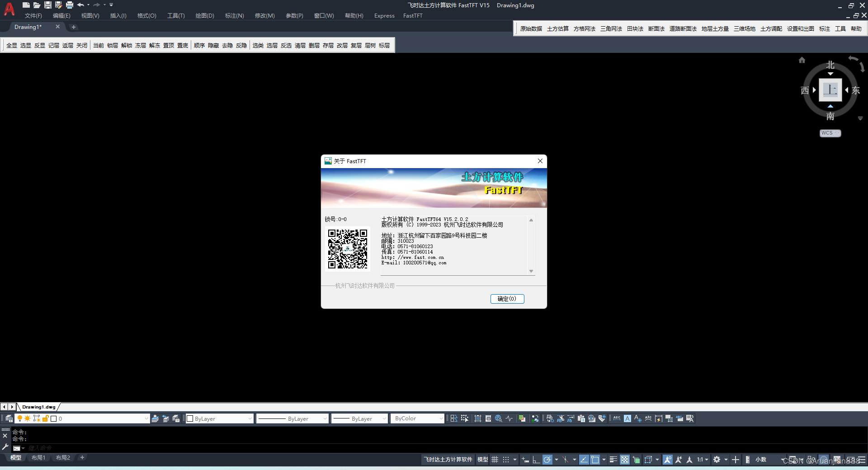Image resolution: width=868 pixels, height=470 pixels.
Task: Open the ByLayer color dropdown
Action: [219, 418]
